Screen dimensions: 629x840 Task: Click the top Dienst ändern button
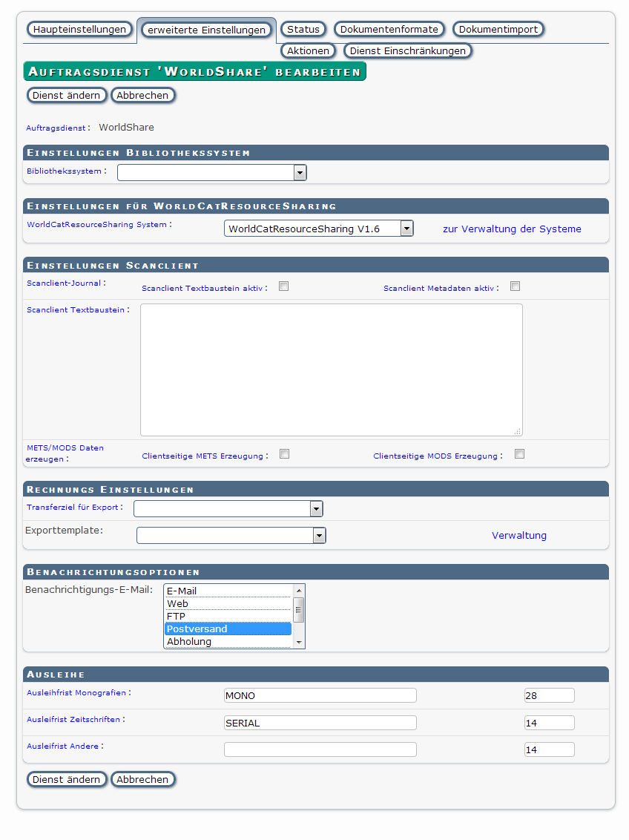[x=66, y=96]
